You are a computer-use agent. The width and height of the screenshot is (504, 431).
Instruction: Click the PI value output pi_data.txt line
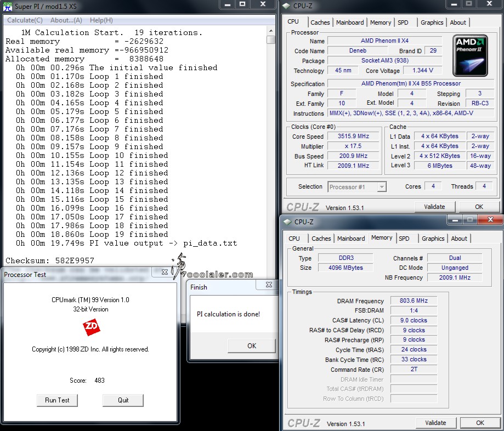coord(126,243)
